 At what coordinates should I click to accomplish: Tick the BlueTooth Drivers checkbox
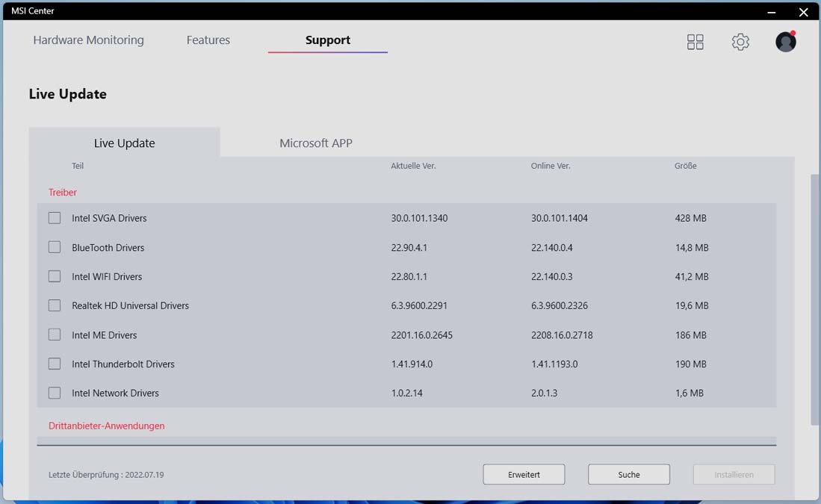coord(55,247)
